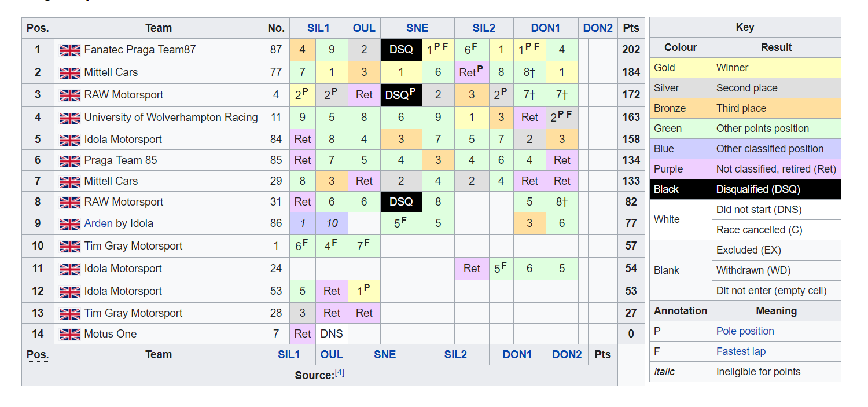The width and height of the screenshot is (868, 407).
Task: Click the flag before Arden by Idola
Action: tap(69, 224)
